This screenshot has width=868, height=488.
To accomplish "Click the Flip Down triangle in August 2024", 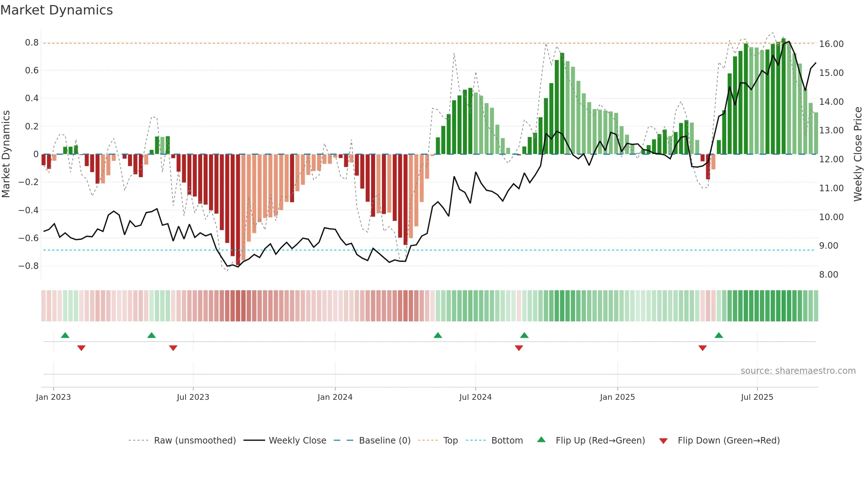I will (x=519, y=348).
